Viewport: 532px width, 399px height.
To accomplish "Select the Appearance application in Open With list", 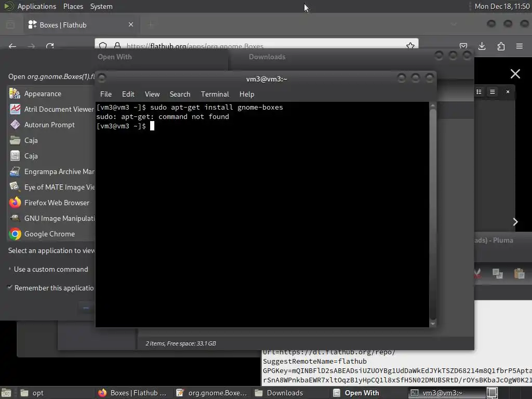I will (x=51, y=94).
